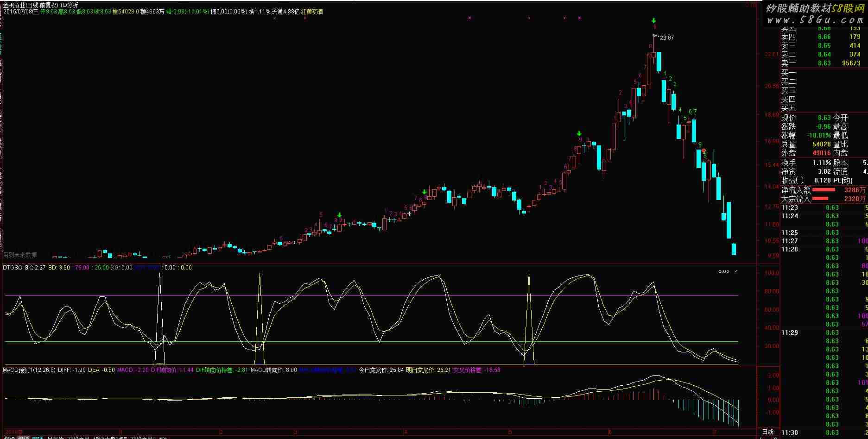The height and width of the screenshot is (439, 868).
Task: Click the 金枫酒业 TD分析 chart title
Action: (x=41, y=5)
